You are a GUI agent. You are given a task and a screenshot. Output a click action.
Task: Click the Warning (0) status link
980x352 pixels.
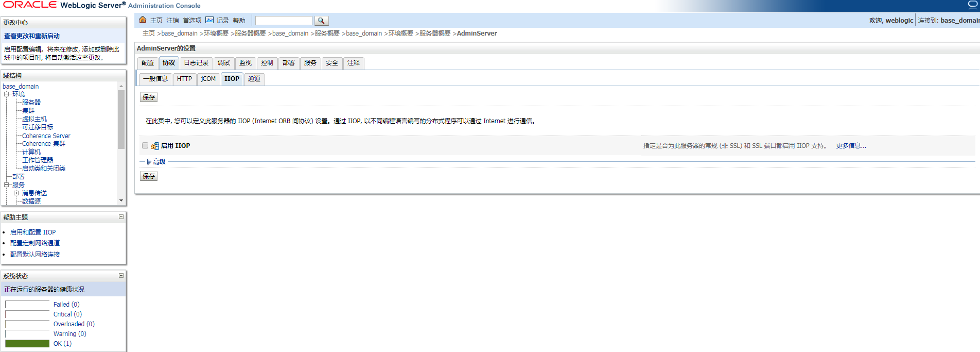point(70,334)
